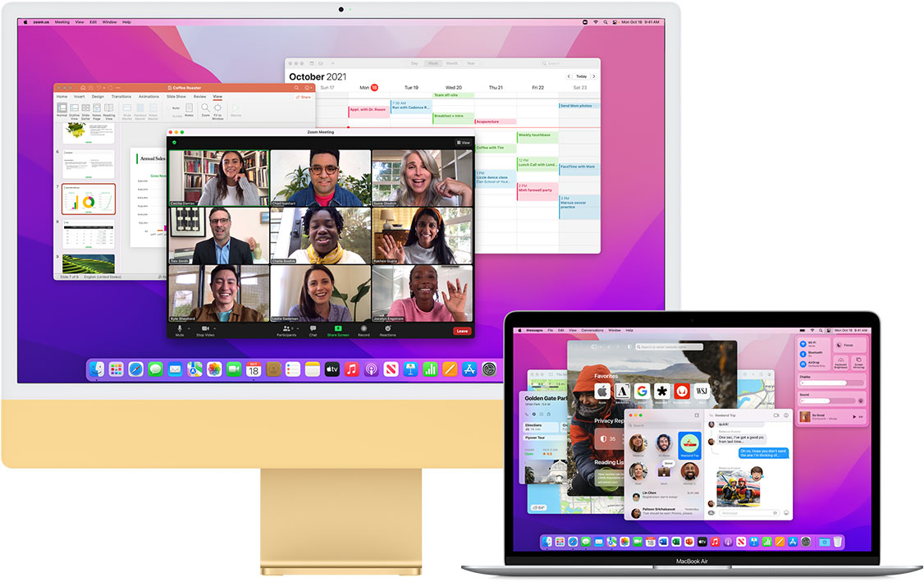This screenshot has width=924, height=582.
Task: Click the Today button in Calendar
Action: point(581,76)
